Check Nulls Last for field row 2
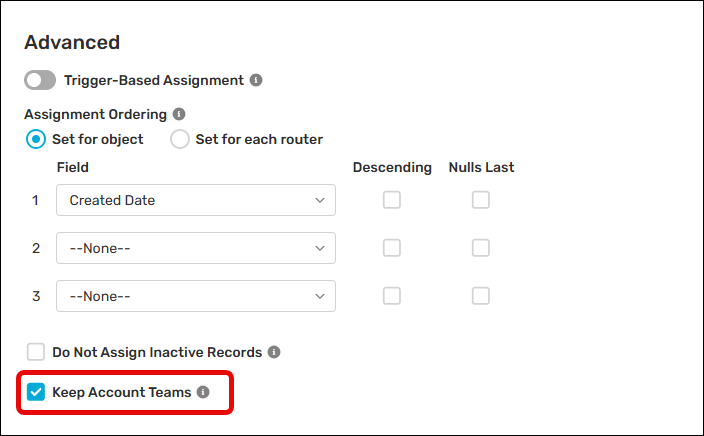 (x=480, y=248)
